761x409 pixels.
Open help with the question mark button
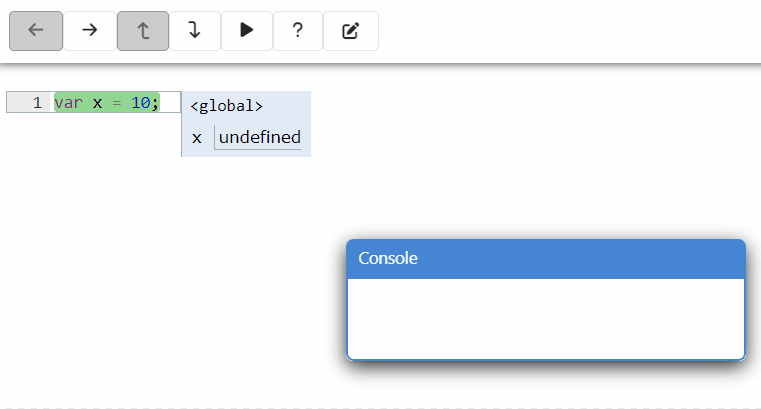(298, 31)
